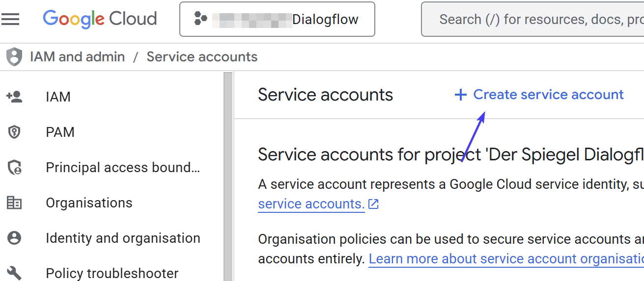644x281 pixels.
Task: Click the Organisations building icon
Action: click(14, 203)
